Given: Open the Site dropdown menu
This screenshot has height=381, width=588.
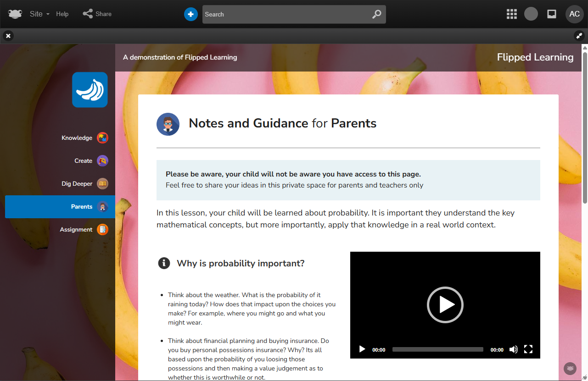Looking at the screenshot, I should (x=39, y=14).
